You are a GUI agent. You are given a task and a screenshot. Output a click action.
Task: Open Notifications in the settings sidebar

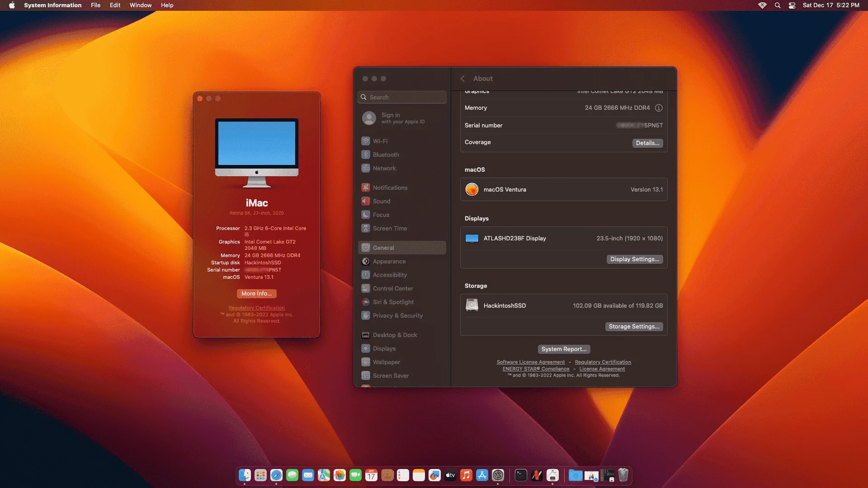[x=402, y=188]
